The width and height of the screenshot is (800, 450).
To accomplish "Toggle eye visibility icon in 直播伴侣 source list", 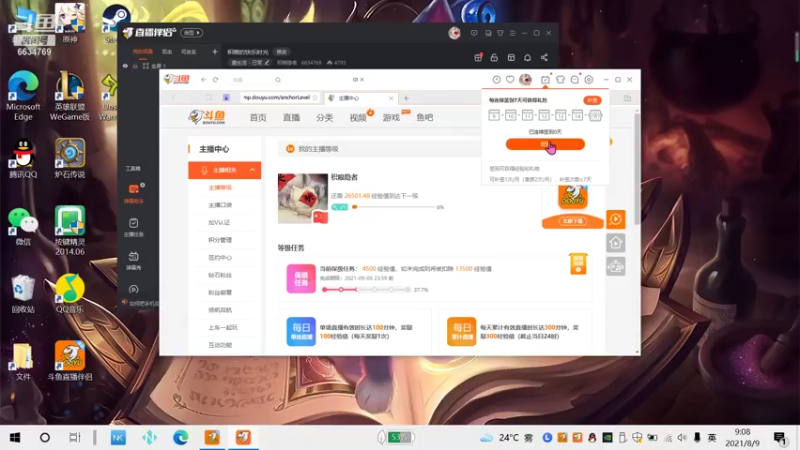I will click(125, 66).
